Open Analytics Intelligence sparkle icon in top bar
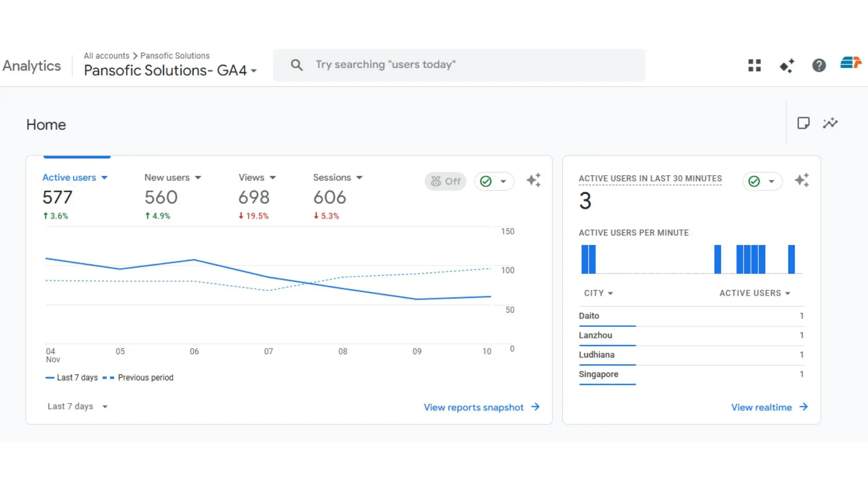 [787, 65]
